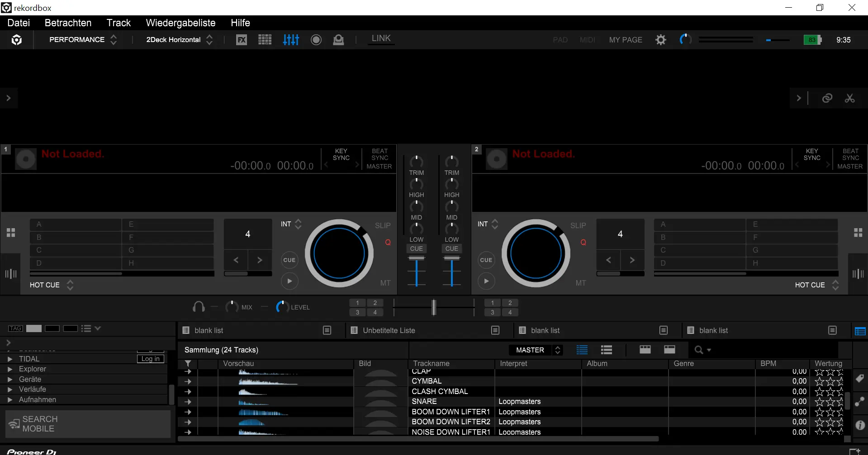868x455 pixels.
Task: Adjust channel 1 volume fader
Action: pyautogui.click(x=417, y=258)
